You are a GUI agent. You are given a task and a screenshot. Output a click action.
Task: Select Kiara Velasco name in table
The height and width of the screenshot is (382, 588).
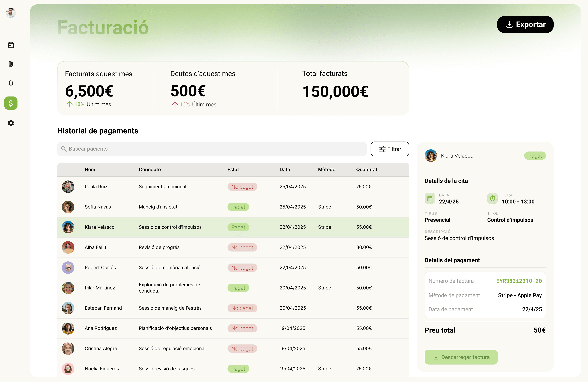click(100, 227)
